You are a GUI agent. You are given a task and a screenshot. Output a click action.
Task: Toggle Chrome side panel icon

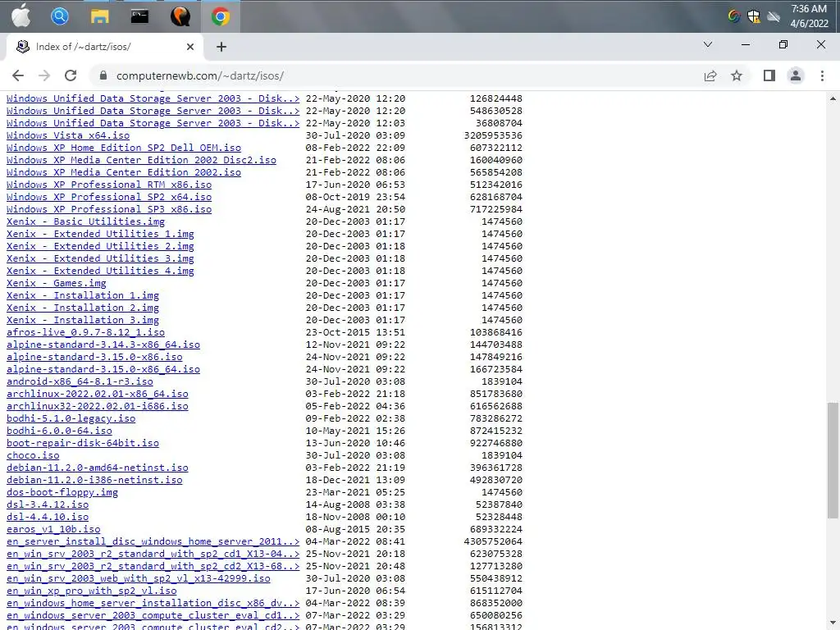coord(769,75)
